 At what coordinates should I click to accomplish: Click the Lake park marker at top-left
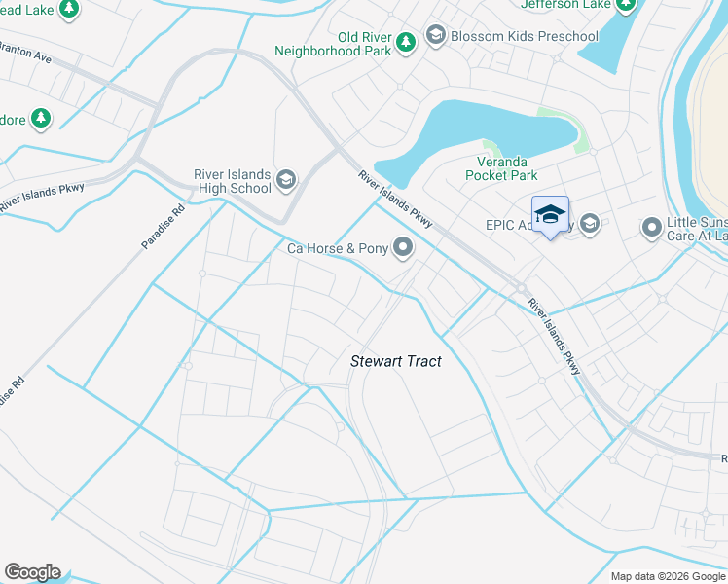pyautogui.click(x=69, y=9)
